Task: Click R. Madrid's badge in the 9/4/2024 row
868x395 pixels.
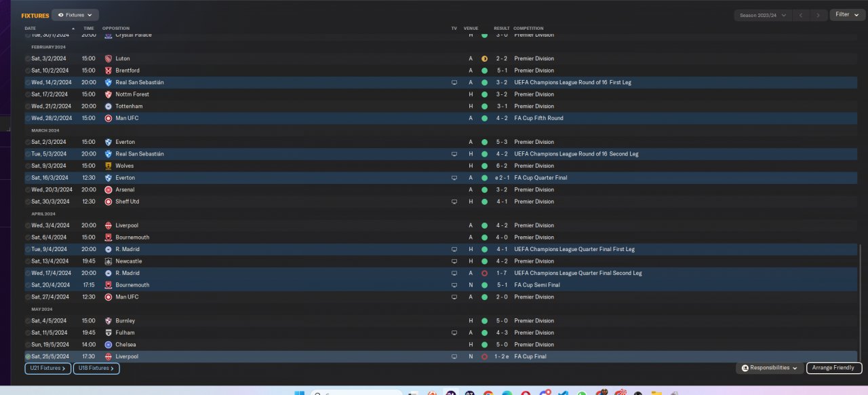Action: click(x=108, y=249)
